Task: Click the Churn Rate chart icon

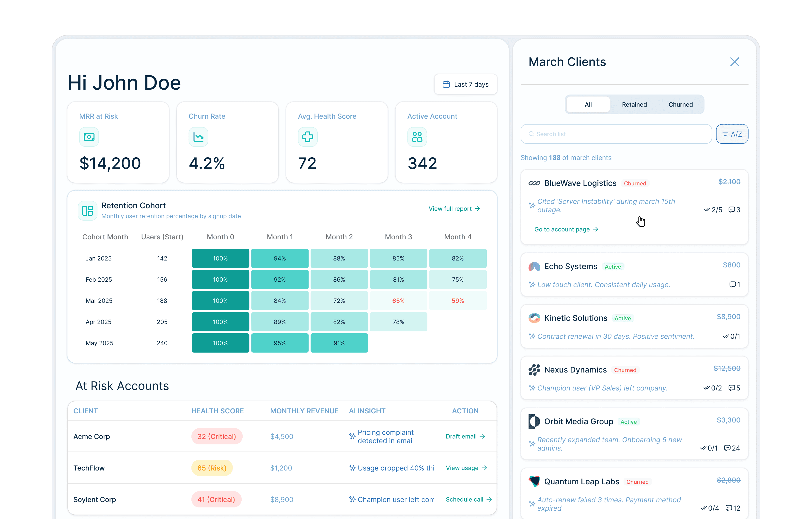Action: [198, 137]
